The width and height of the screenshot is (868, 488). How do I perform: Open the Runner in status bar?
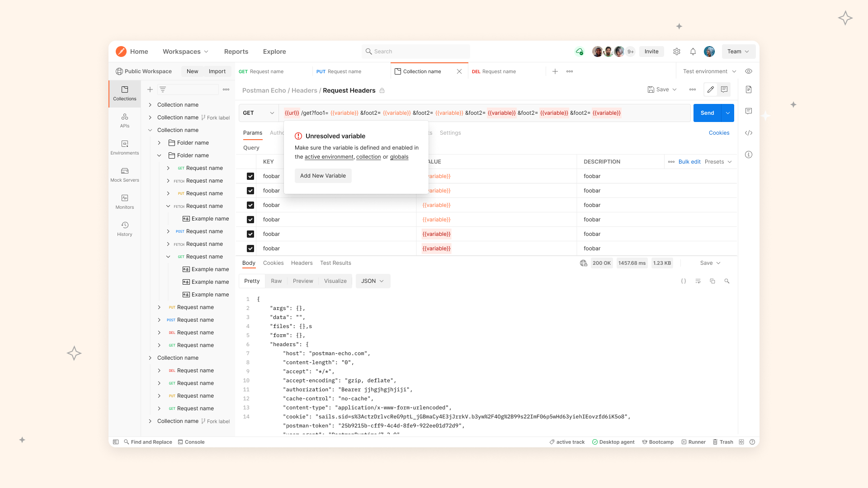(x=693, y=442)
